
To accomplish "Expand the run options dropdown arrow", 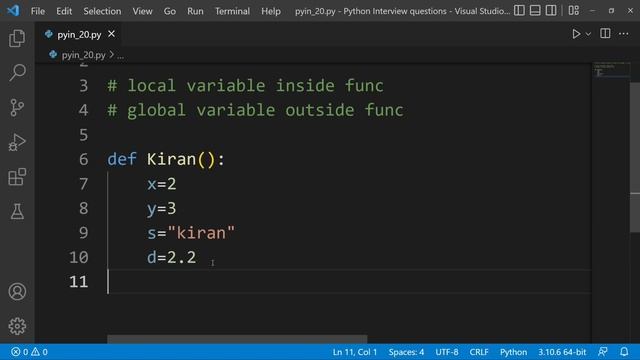I will (588, 34).
